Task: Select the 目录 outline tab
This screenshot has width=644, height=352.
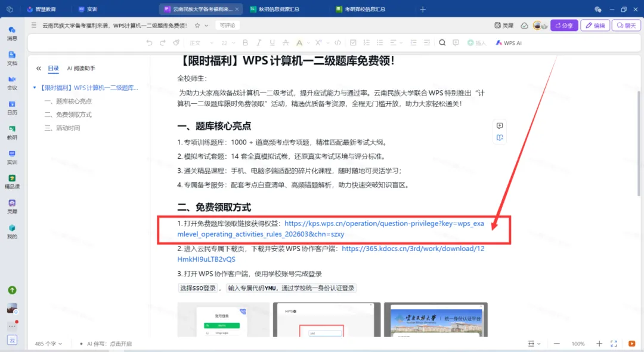Action: point(54,69)
